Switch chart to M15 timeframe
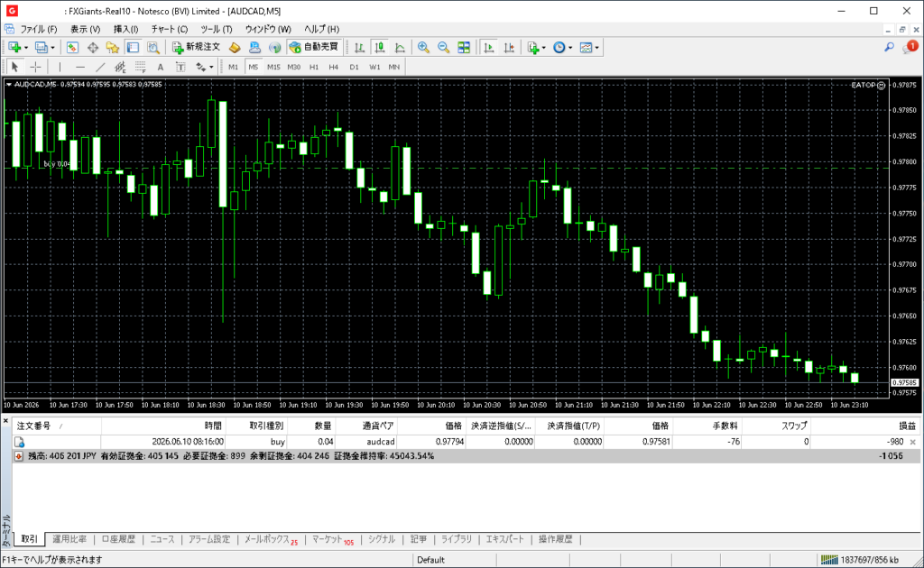Image resolution: width=924 pixels, height=568 pixels. [x=273, y=67]
